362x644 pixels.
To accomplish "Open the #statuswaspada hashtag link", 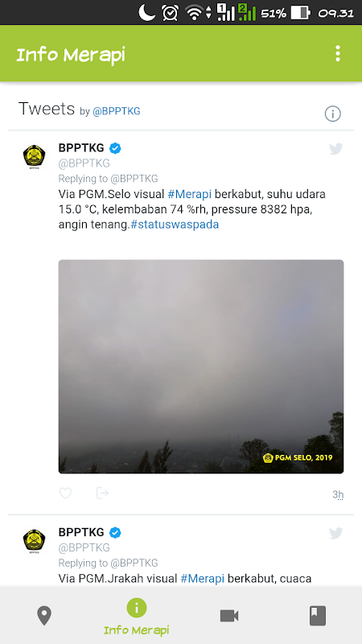I will pos(175,225).
